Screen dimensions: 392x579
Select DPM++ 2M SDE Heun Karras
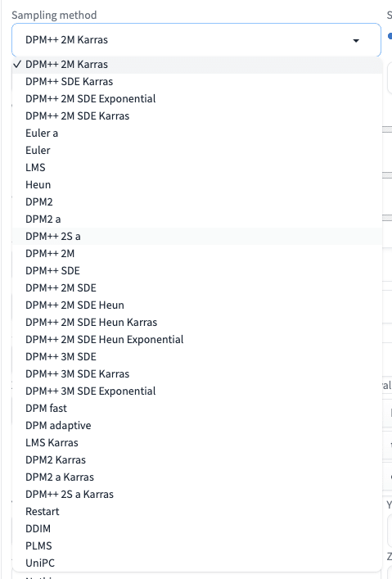(x=197, y=323)
